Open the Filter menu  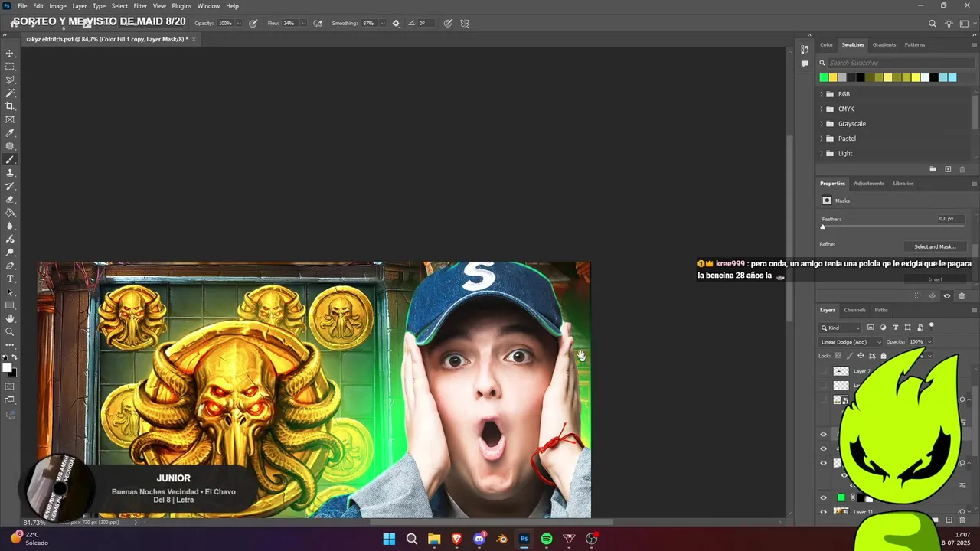[140, 6]
